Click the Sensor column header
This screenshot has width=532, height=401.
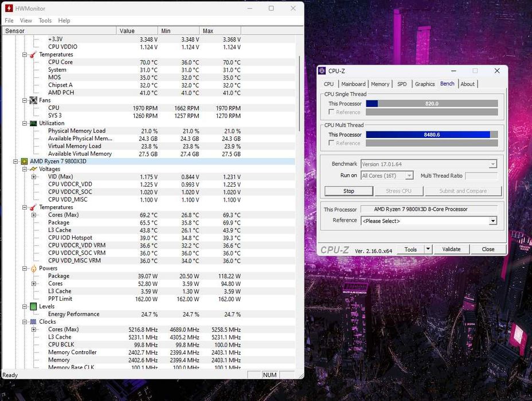click(59, 31)
